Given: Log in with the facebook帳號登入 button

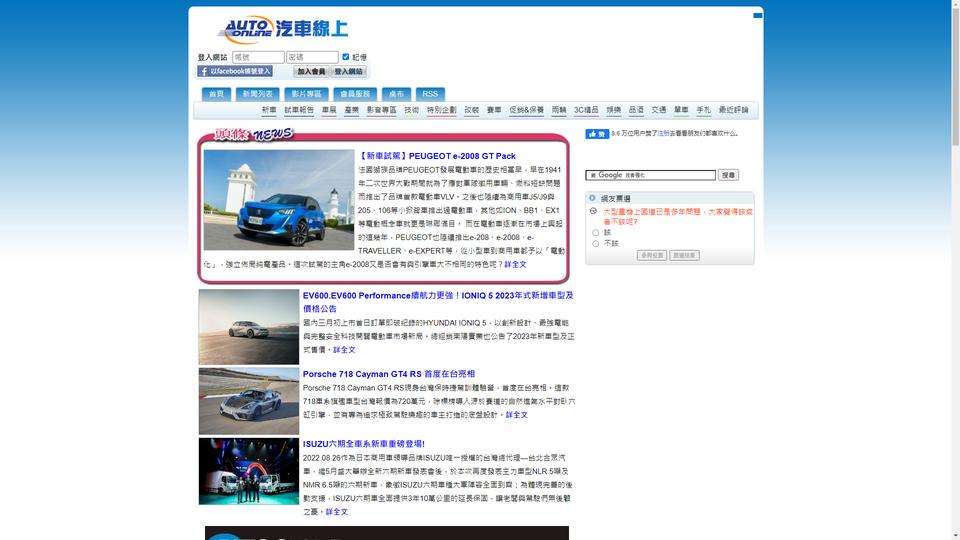Looking at the screenshot, I should point(234,71).
